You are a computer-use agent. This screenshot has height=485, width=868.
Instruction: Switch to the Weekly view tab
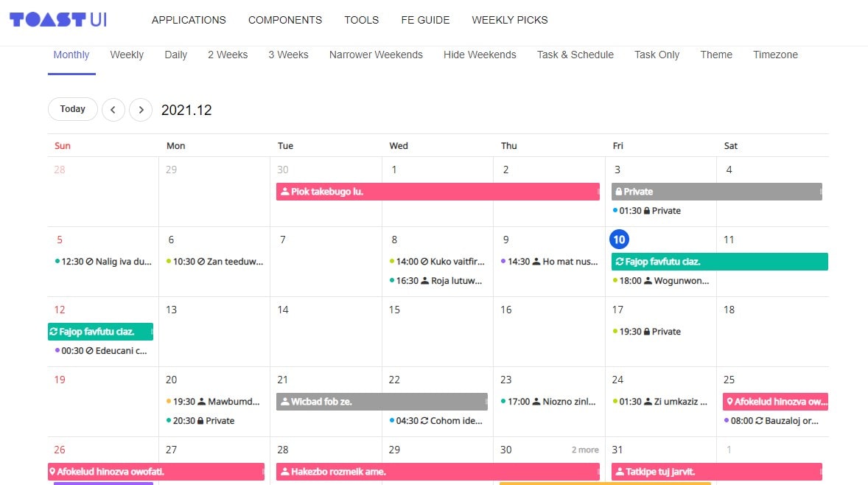127,55
